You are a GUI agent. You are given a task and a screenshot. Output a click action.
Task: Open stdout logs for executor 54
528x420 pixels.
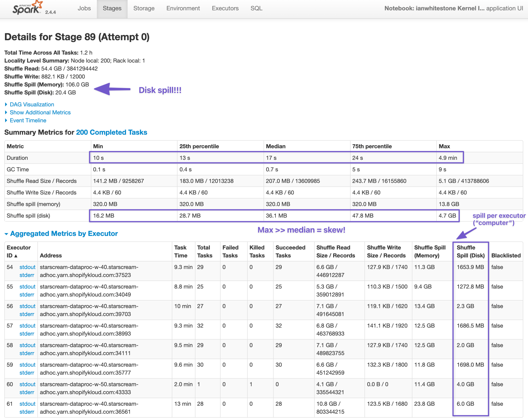click(27, 267)
